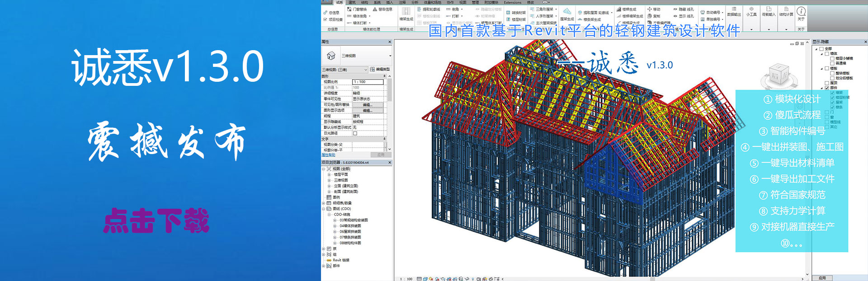Open the 自动编号 dropdown

tap(722, 13)
